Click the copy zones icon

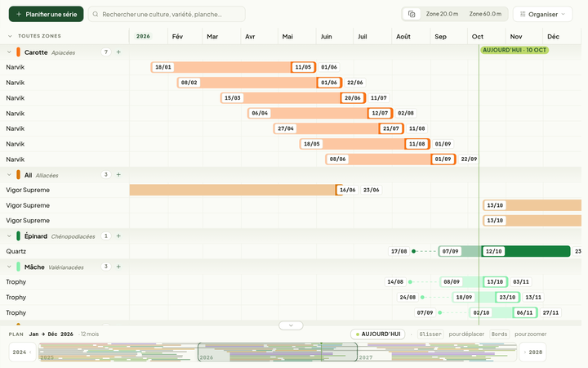coord(412,14)
